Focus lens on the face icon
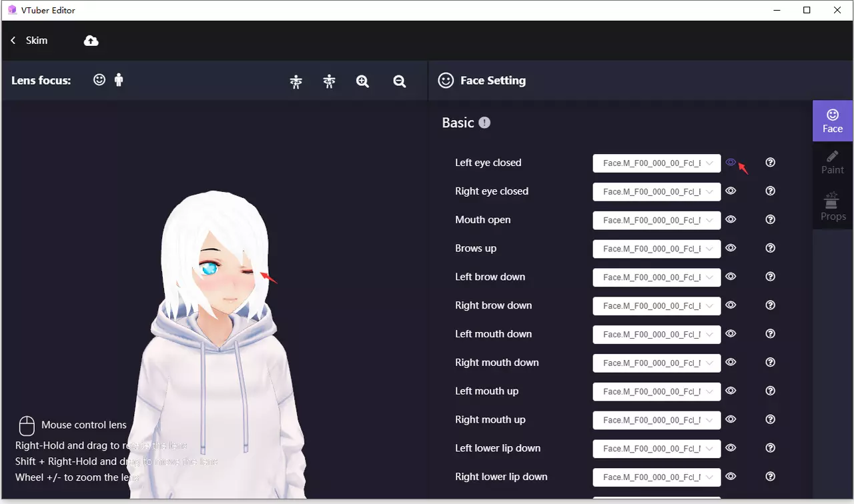 99,80
